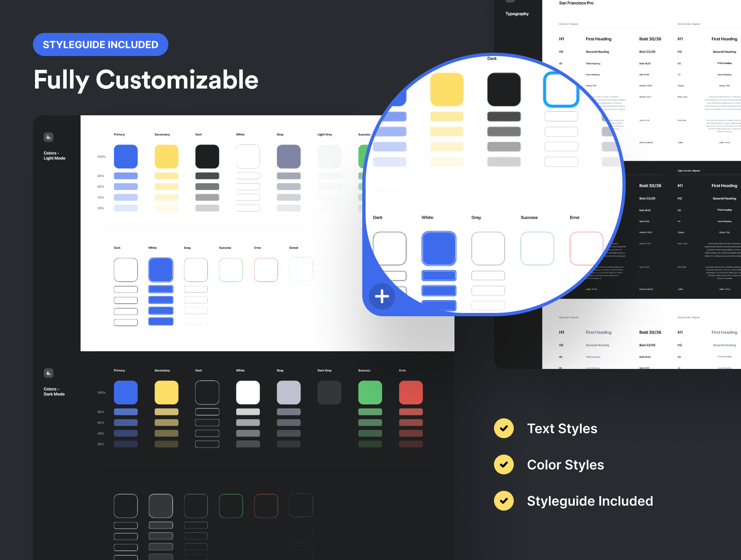Select the red Error swatch in Dark Mode
The width and height of the screenshot is (741, 560).
411,392
